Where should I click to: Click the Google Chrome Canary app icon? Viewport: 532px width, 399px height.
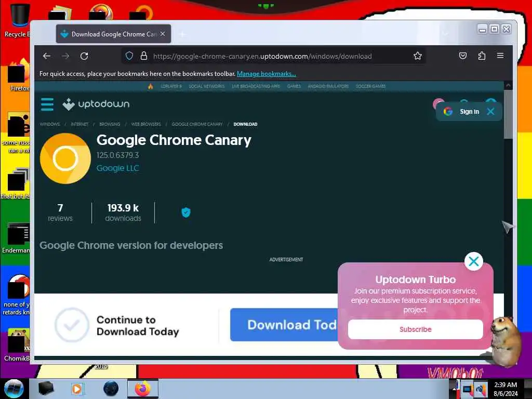click(x=65, y=158)
